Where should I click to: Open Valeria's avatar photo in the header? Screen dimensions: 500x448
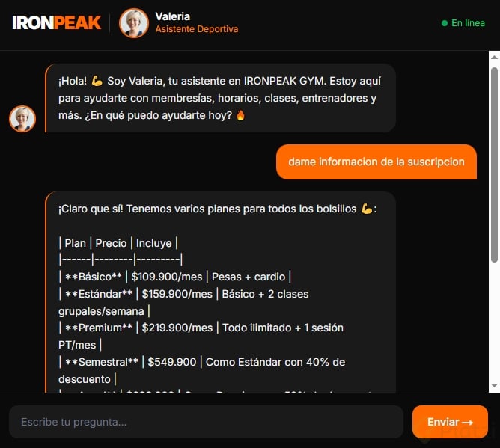(134, 23)
